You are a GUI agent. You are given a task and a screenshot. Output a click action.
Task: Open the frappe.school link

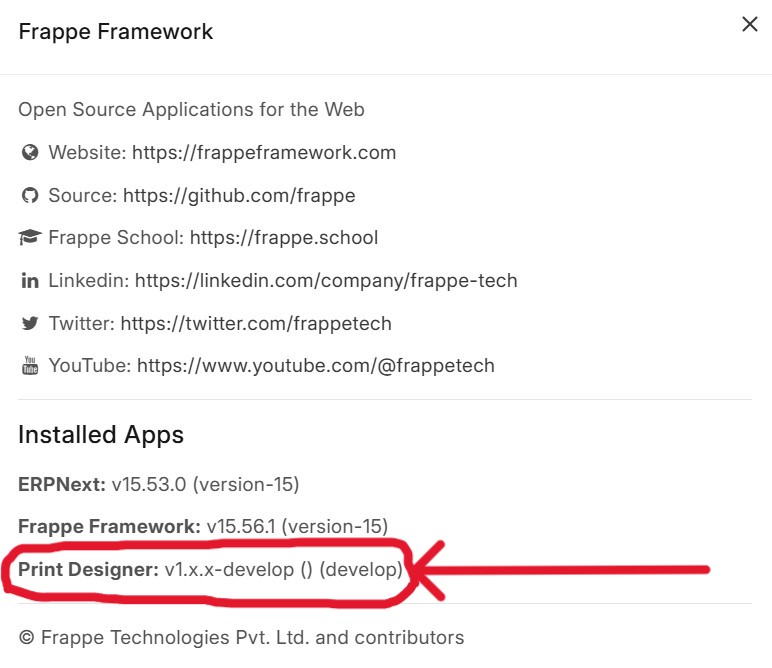coord(284,237)
